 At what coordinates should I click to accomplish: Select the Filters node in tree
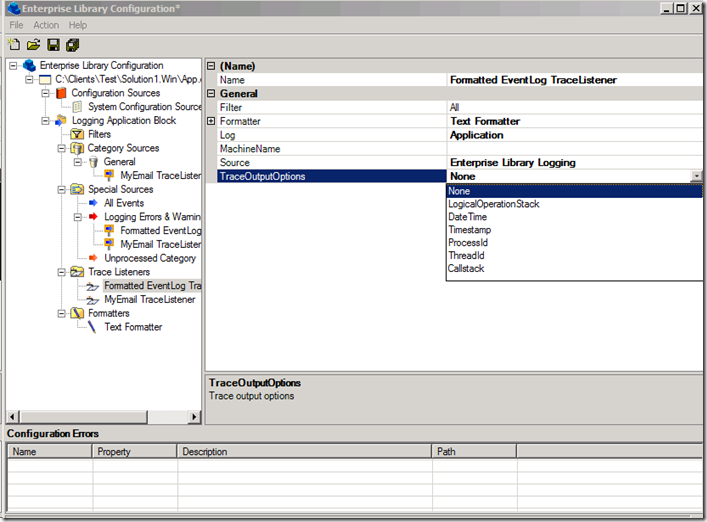pos(98,134)
